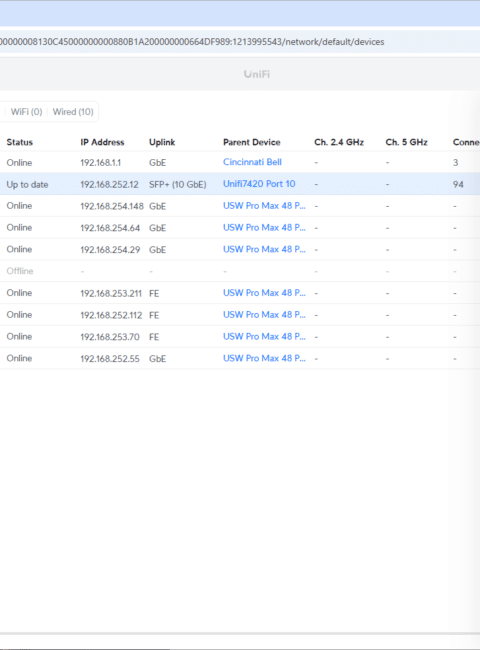Click the "Up to date" status cell
The image size is (480, 650).
click(x=27, y=184)
